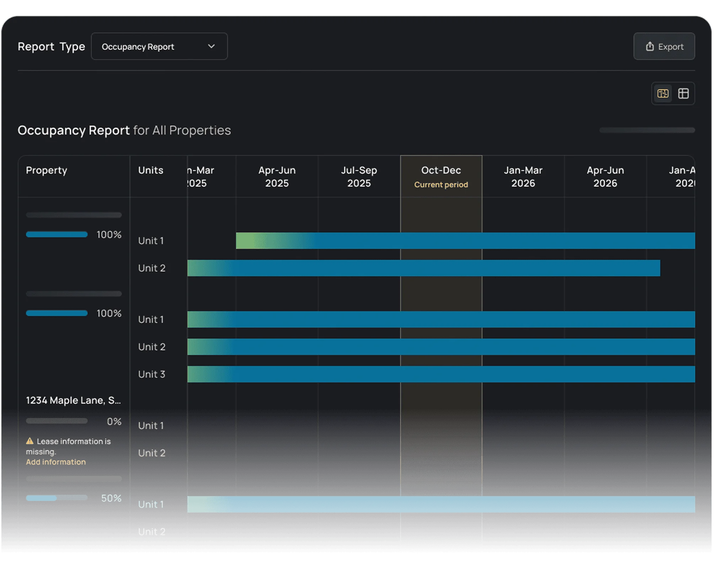The width and height of the screenshot is (728, 582).
Task: Click the Property column header
Action: [47, 170]
